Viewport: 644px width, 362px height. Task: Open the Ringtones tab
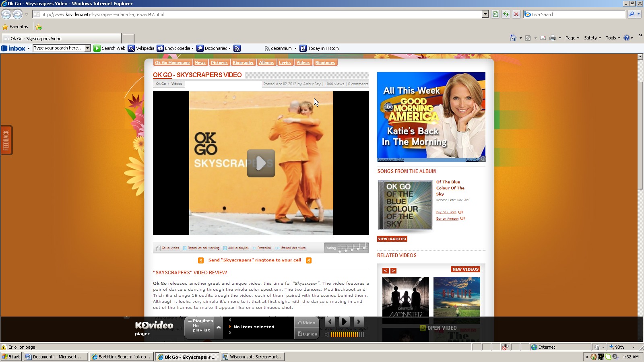[325, 62]
